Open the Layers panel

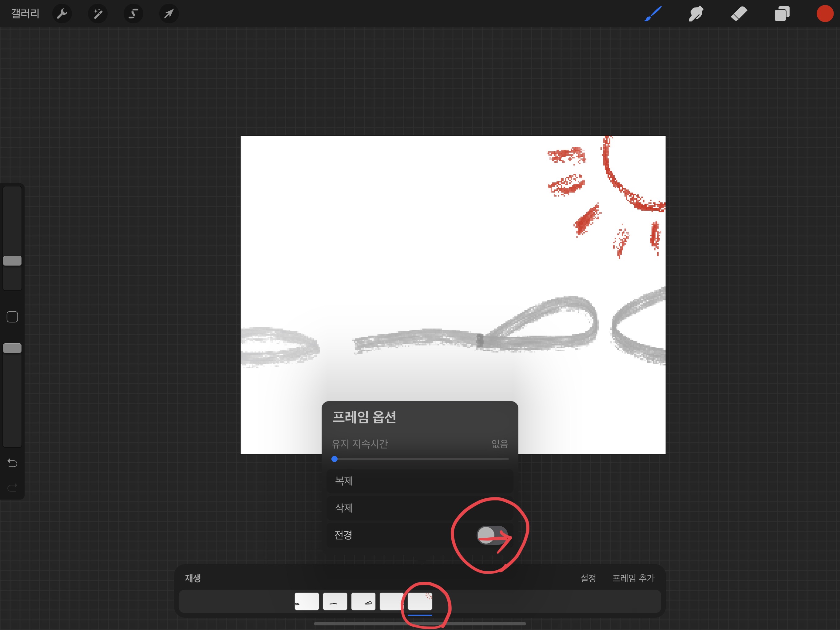tap(782, 14)
